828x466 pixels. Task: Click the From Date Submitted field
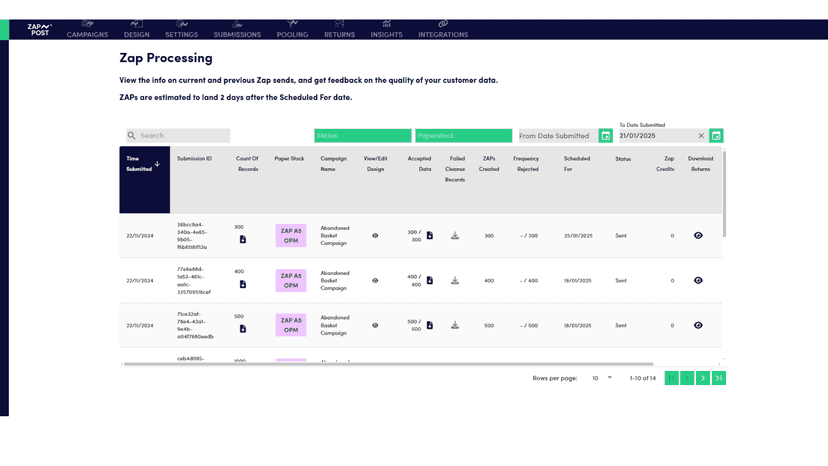coord(558,136)
